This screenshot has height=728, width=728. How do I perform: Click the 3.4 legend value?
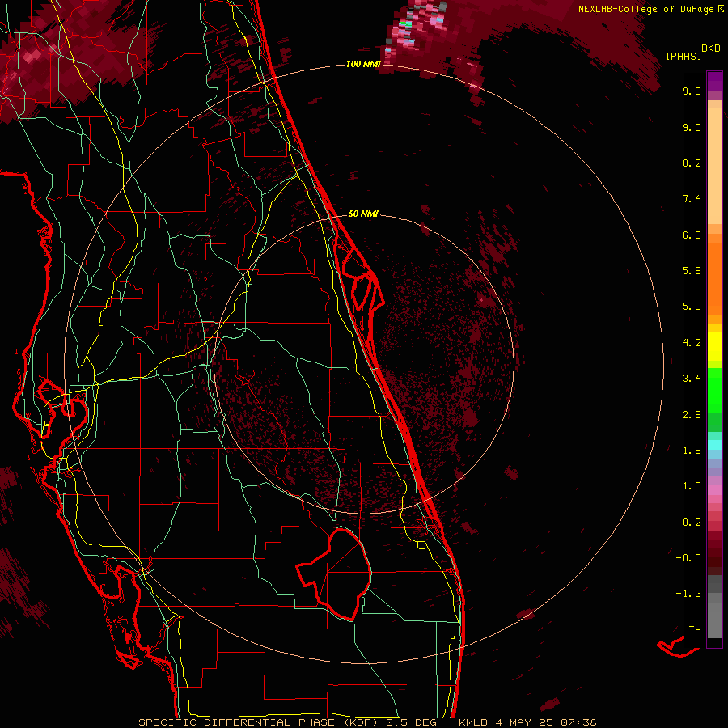692,379
